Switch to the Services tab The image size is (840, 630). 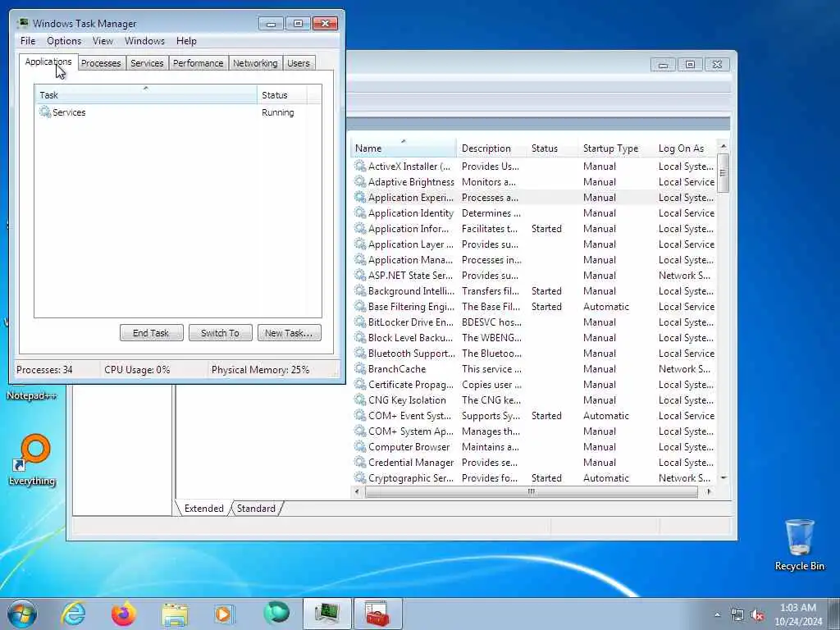147,63
